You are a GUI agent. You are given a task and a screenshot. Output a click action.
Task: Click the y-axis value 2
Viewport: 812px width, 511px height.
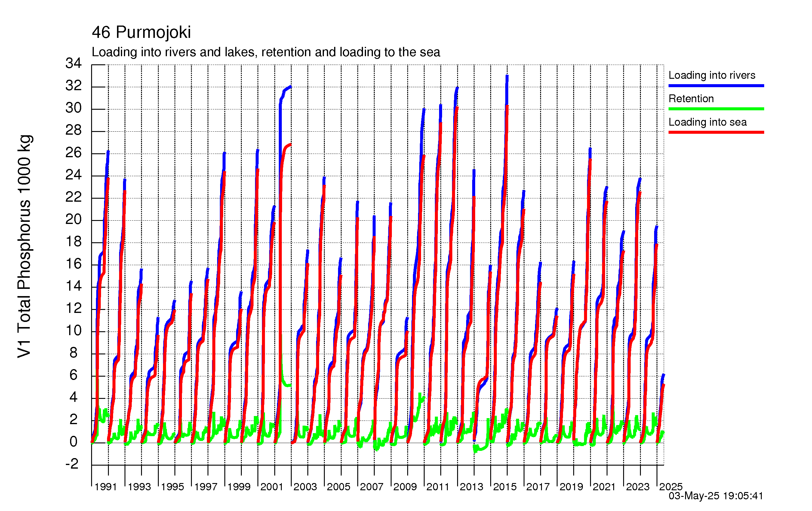[73, 420]
